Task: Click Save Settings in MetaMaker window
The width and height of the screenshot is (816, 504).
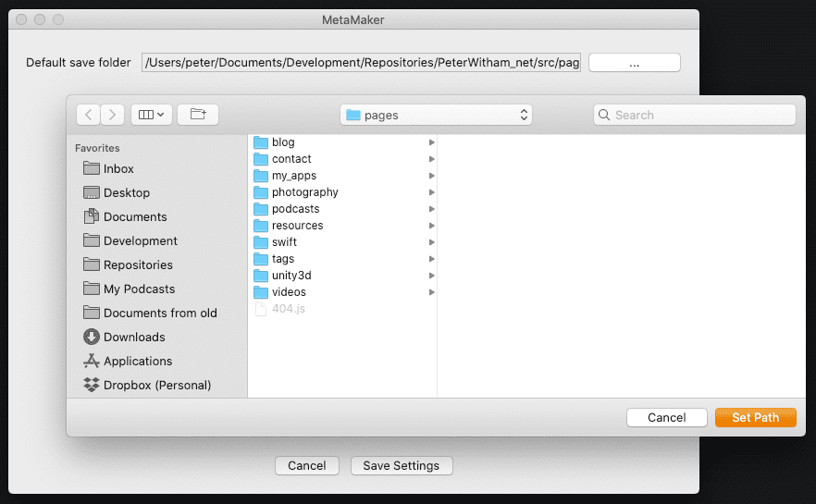Action: [x=402, y=465]
